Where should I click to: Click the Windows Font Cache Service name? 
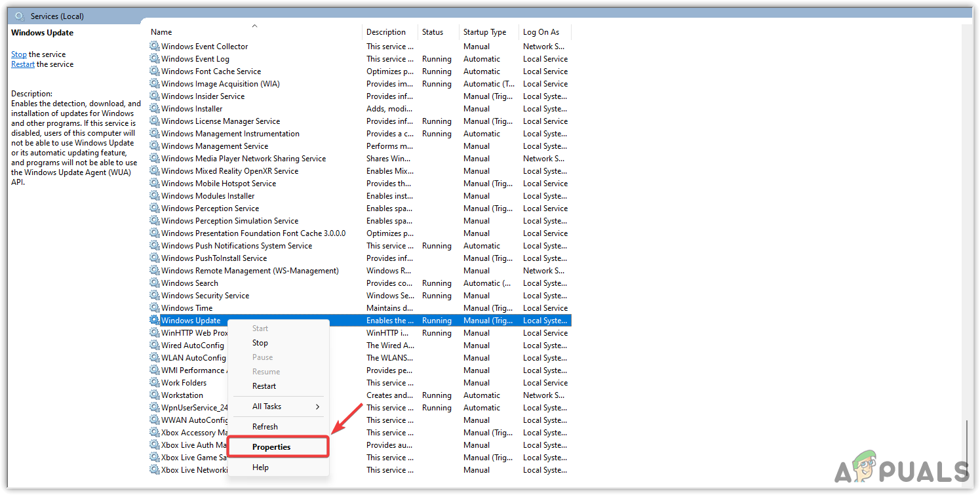coord(211,71)
